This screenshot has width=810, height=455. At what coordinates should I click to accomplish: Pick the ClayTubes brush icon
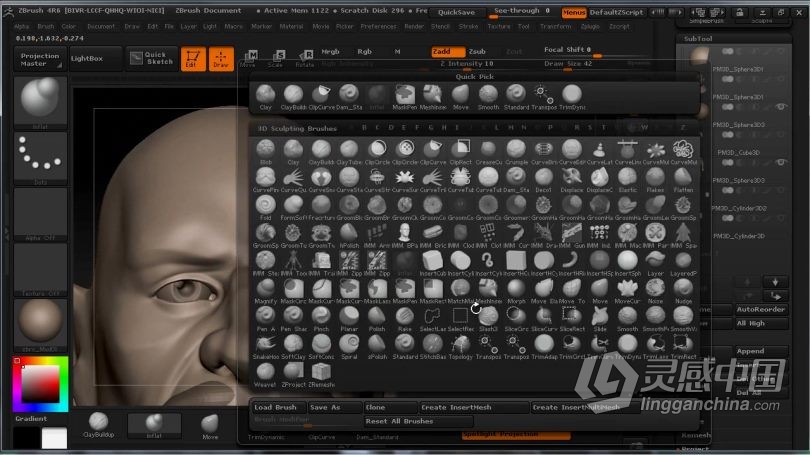tap(349, 152)
